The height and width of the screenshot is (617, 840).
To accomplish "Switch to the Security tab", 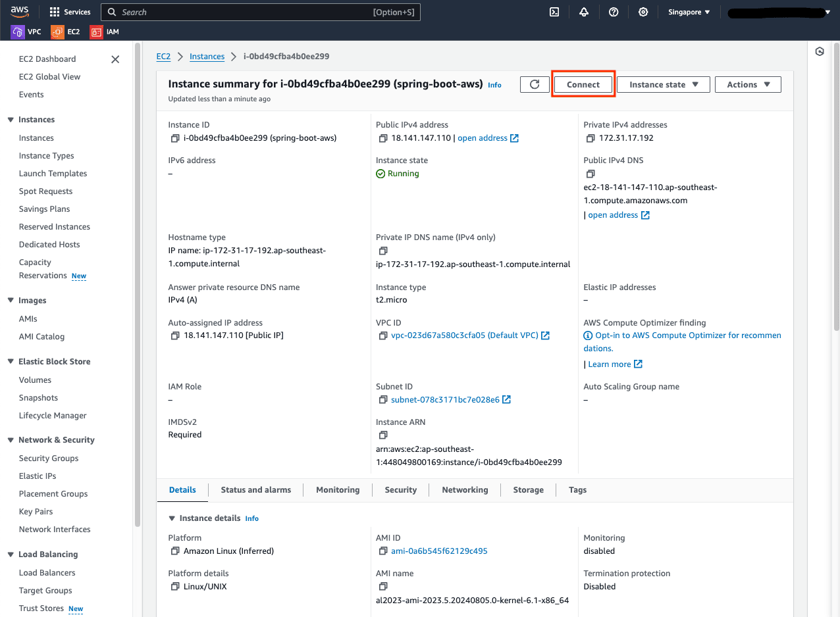I will (x=400, y=489).
